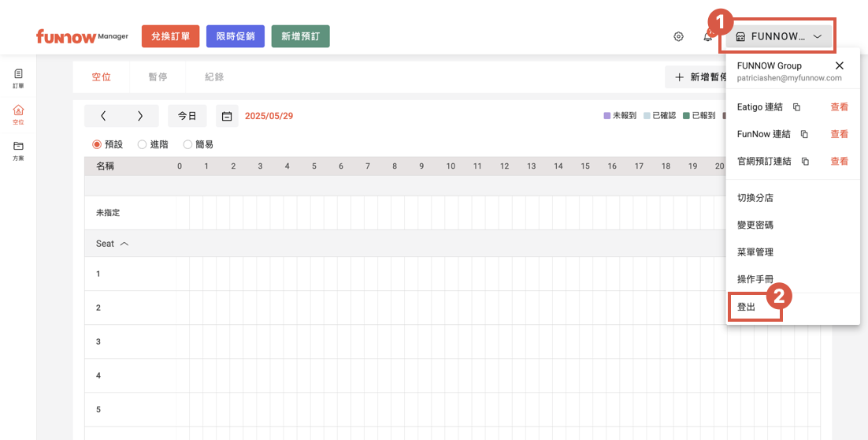Select the 進階 view radio button
The width and height of the screenshot is (868, 440).
click(143, 144)
